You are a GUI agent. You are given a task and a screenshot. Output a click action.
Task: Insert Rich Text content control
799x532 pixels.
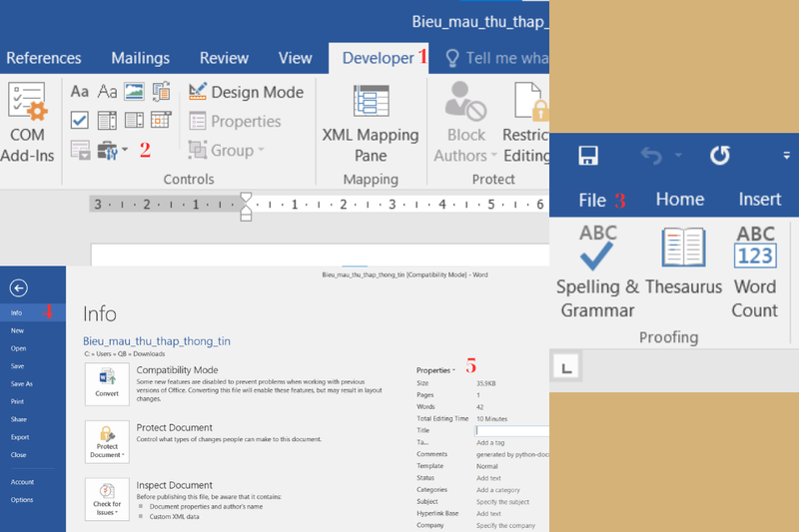pos(80,91)
